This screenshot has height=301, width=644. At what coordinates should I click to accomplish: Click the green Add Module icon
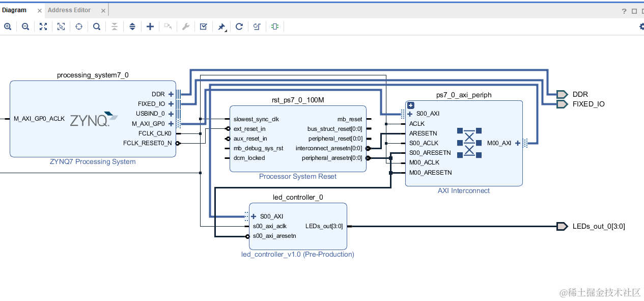coord(275,26)
